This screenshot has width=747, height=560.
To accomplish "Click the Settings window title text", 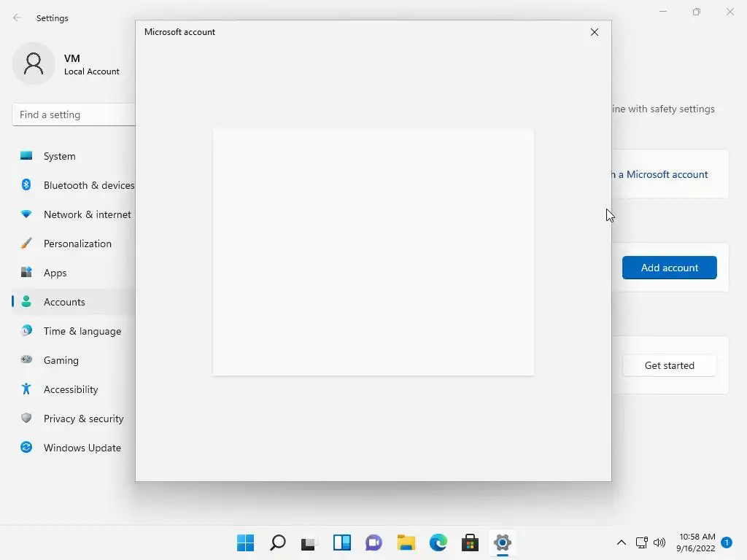I will (x=53, y=18).
